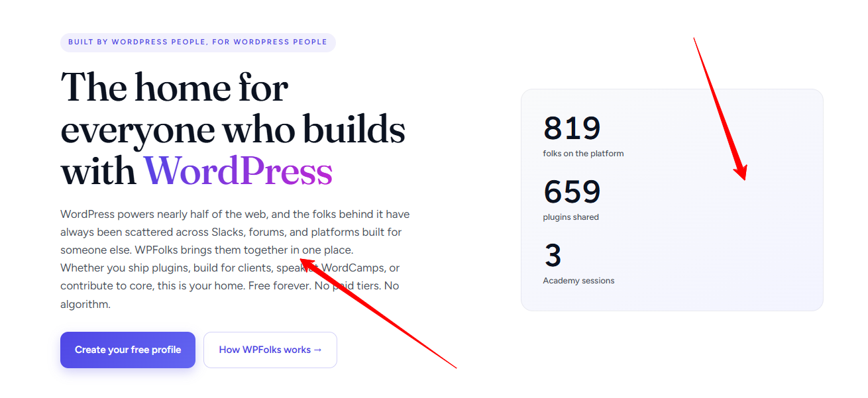This screenshot has height=398, width=868.
Task: Select the Built by WordPress People badge
Action: coord(197,42)
